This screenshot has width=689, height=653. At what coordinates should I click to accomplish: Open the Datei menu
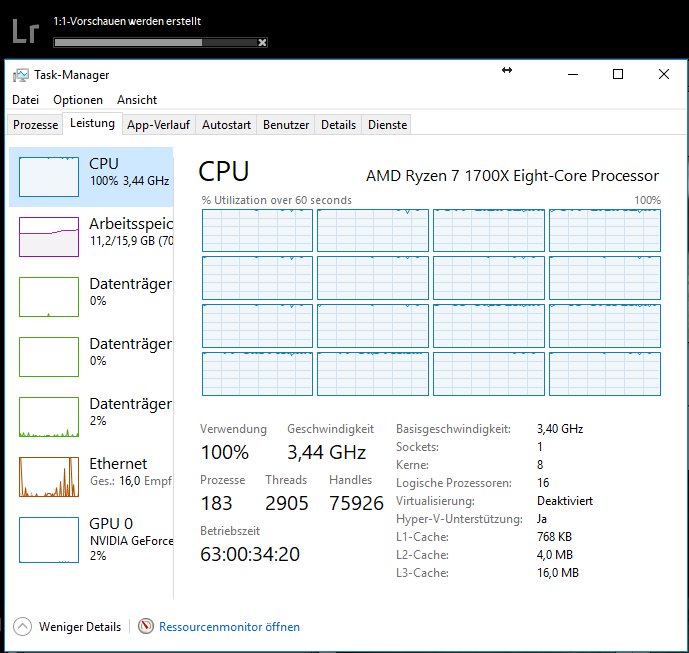click(25, 100)
